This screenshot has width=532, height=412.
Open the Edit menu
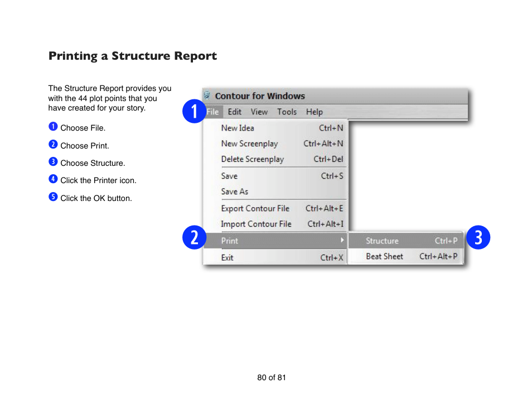(234, 112)
